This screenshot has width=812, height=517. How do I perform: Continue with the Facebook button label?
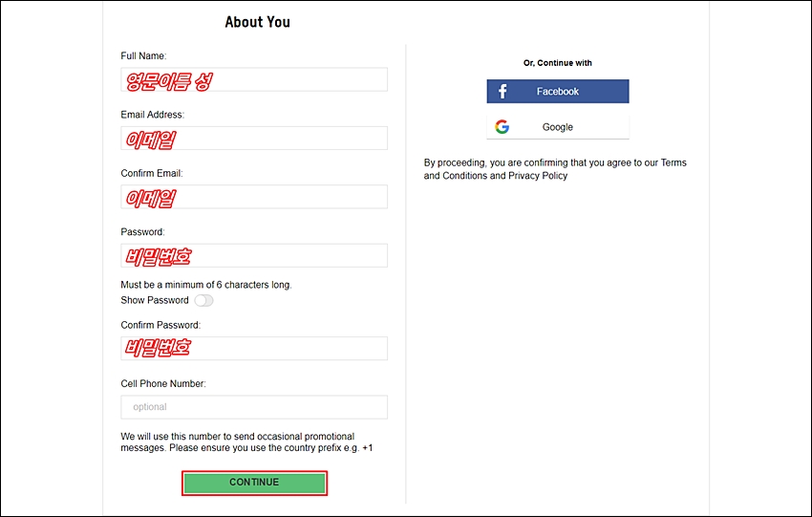(557, 91)
